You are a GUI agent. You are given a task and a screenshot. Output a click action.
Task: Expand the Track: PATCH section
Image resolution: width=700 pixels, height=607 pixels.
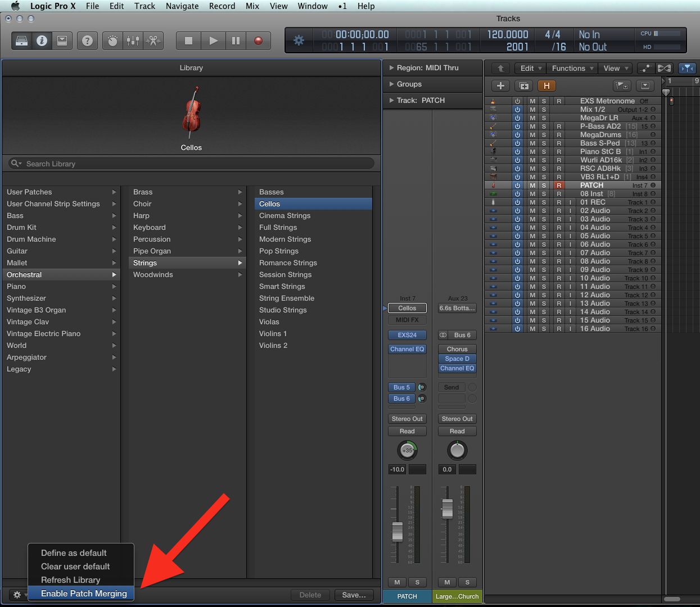tap(392, 101)
